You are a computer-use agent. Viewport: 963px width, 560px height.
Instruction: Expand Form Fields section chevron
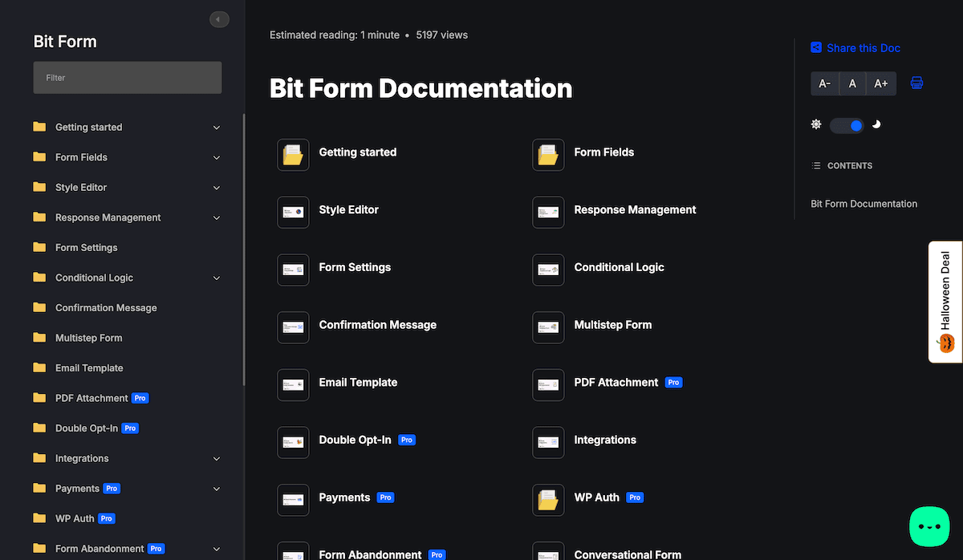[x=217, y=157]
